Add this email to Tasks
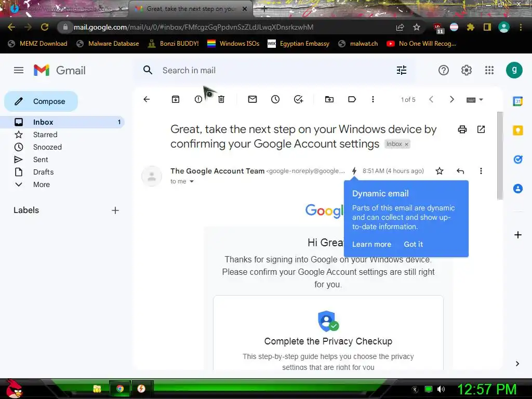The image size is (532, 399). [298, 99]
